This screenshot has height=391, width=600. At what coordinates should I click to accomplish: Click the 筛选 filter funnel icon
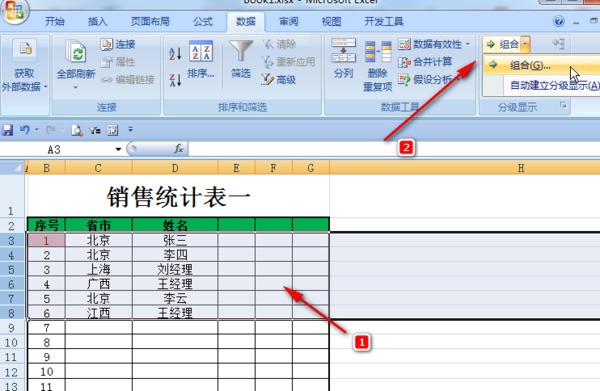click(x=241, y=51)
